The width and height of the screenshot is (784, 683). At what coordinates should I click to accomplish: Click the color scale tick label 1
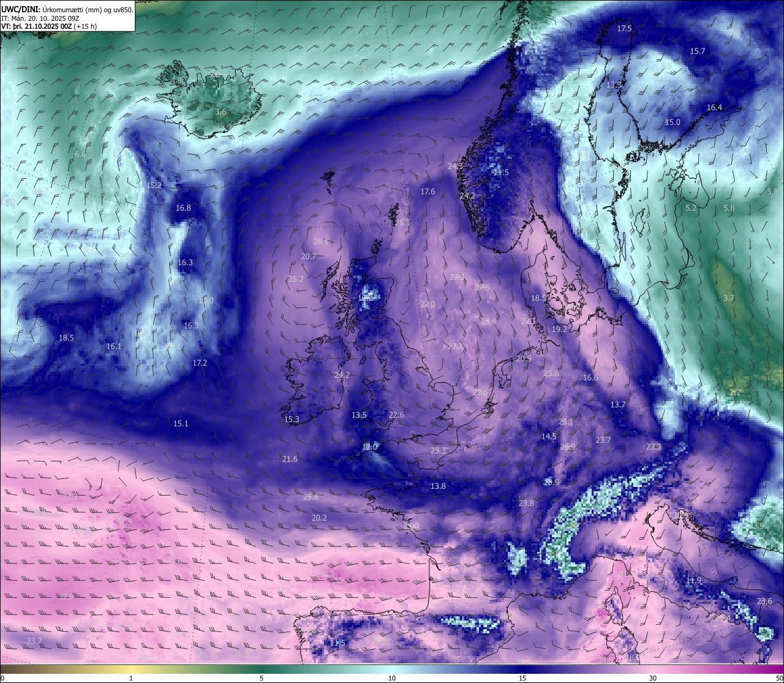pos(131,677)
